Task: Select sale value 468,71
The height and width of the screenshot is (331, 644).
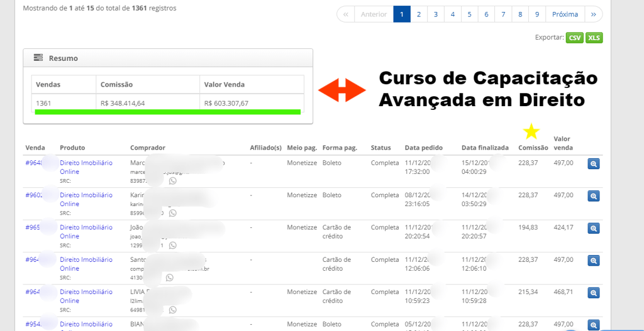Action: click(x=563, y=291)
